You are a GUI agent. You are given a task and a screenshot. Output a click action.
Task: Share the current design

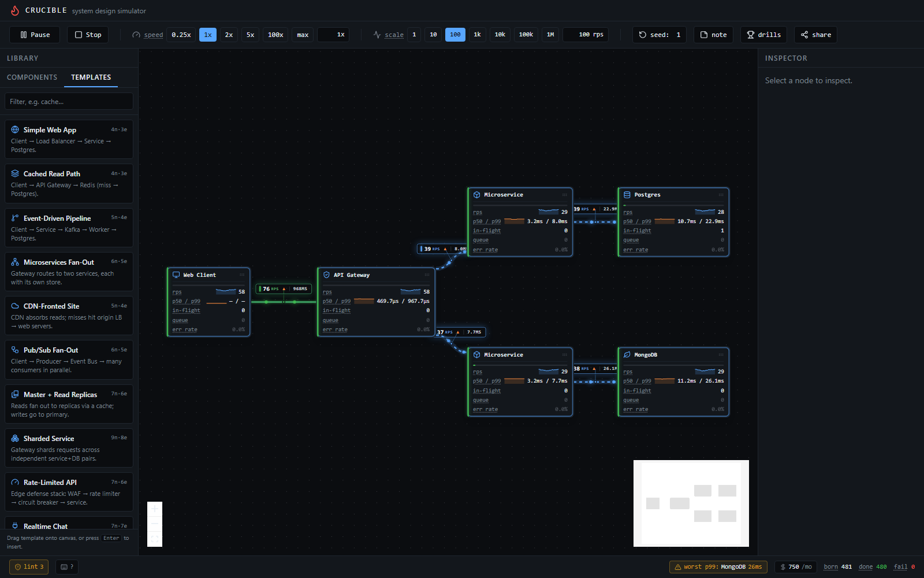pos(815,35)
